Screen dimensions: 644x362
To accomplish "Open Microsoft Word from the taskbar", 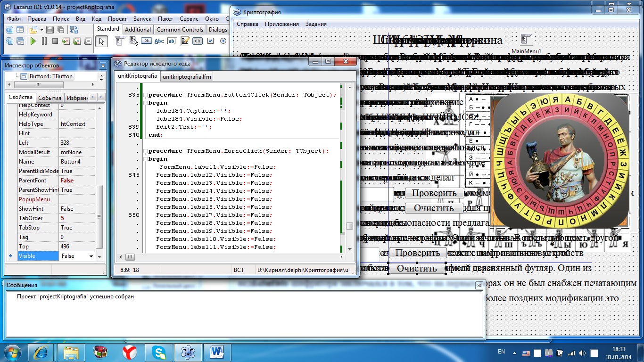I will point(217,352).
